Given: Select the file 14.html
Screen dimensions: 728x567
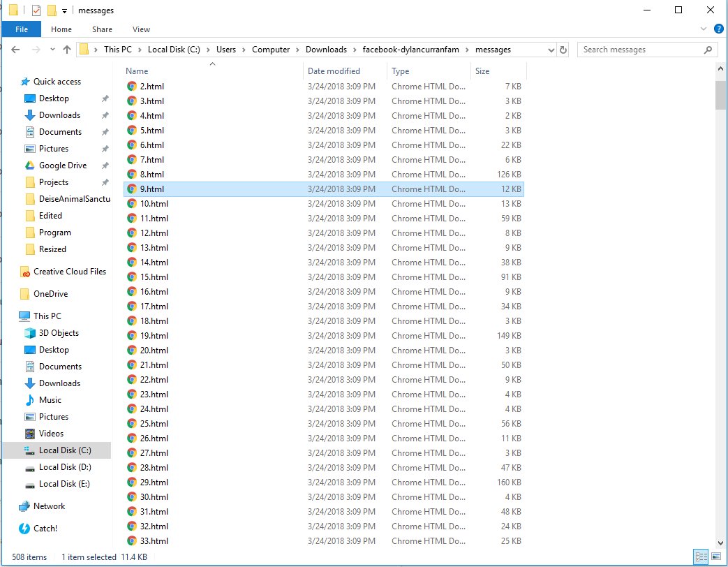Looking at the screenshot, I should tap(324, 263).
